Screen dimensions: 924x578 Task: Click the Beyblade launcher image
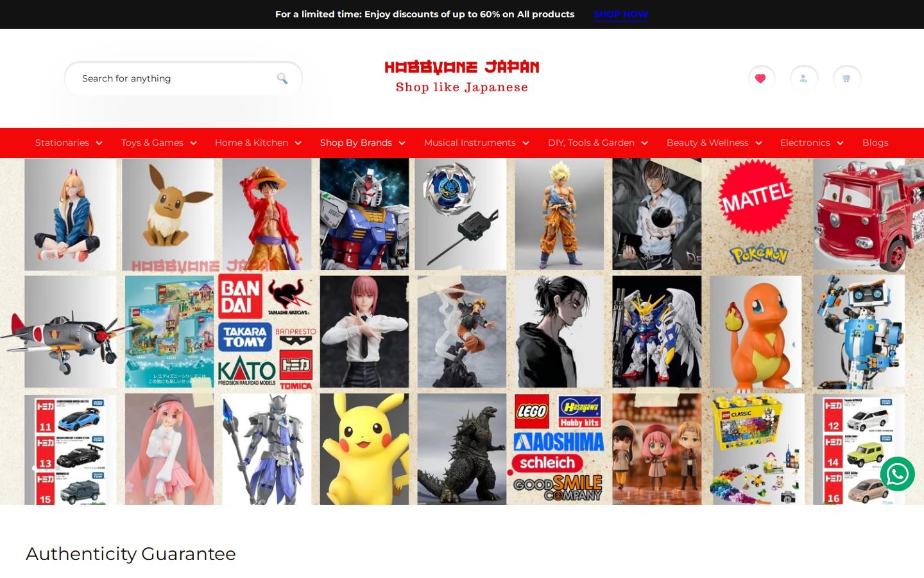click(x=461, y=214)
